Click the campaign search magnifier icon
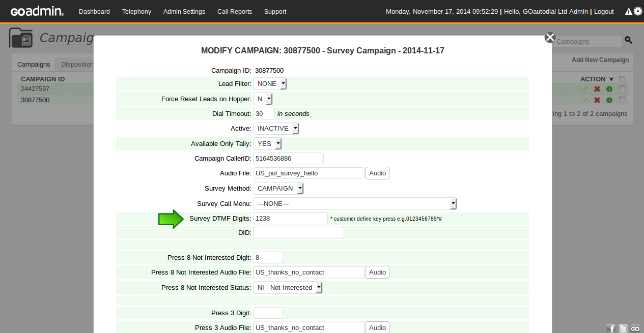The image size is (644, 333). (x=628, y=40)
